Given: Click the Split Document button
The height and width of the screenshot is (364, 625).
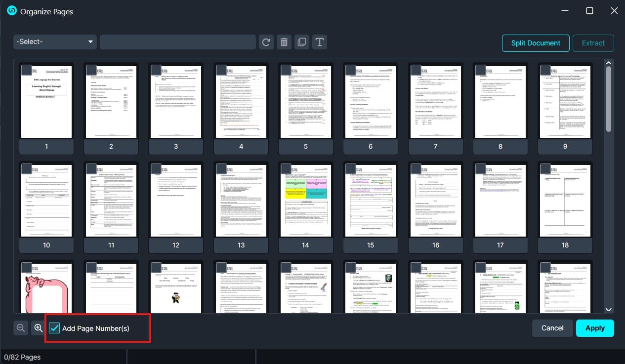Looking at the screenshot, I should 536,43.
